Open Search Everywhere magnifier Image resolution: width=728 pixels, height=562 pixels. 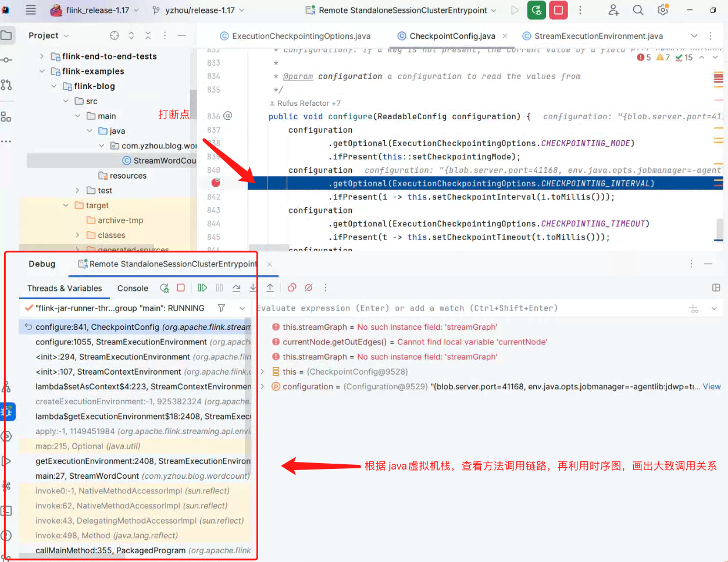coord(638,10)
